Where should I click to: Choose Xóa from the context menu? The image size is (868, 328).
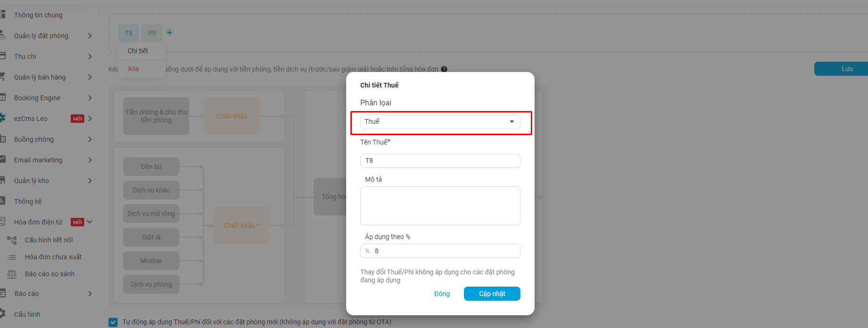133,69
